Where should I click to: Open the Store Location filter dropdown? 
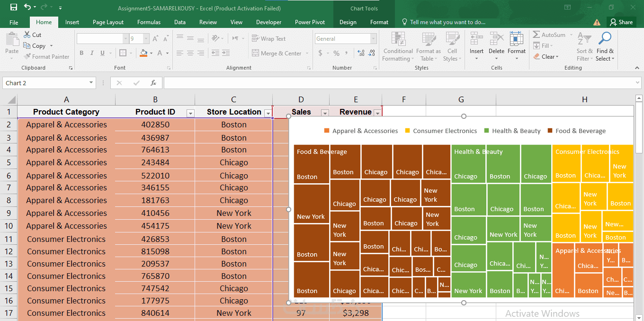pos(268,113)
